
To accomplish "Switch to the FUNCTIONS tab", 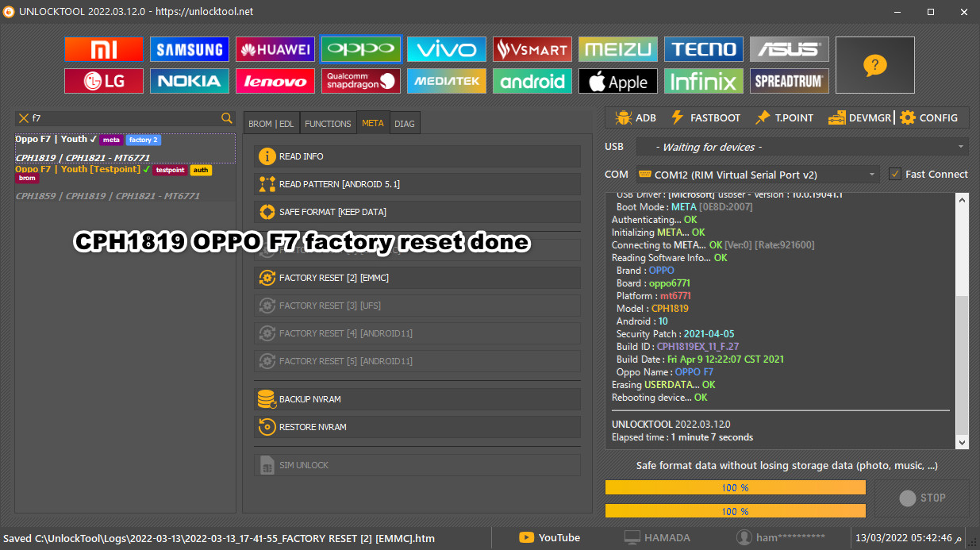I will 328,124.
